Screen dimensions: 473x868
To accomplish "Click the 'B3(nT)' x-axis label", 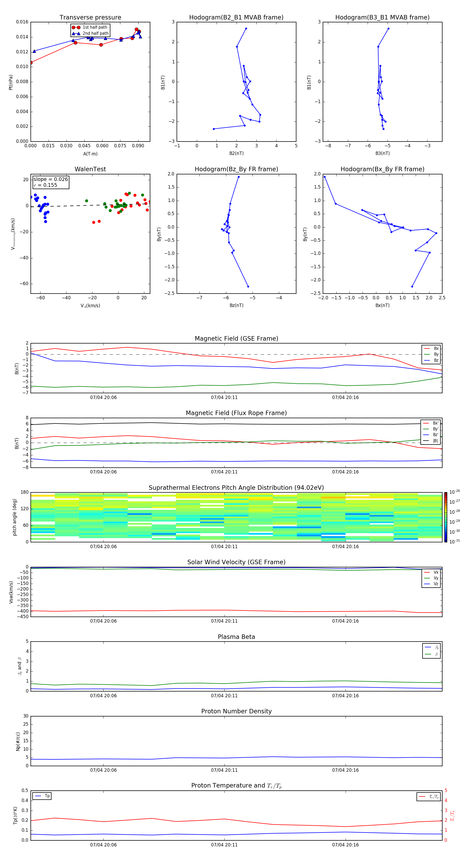I will [x=382, y=153].
